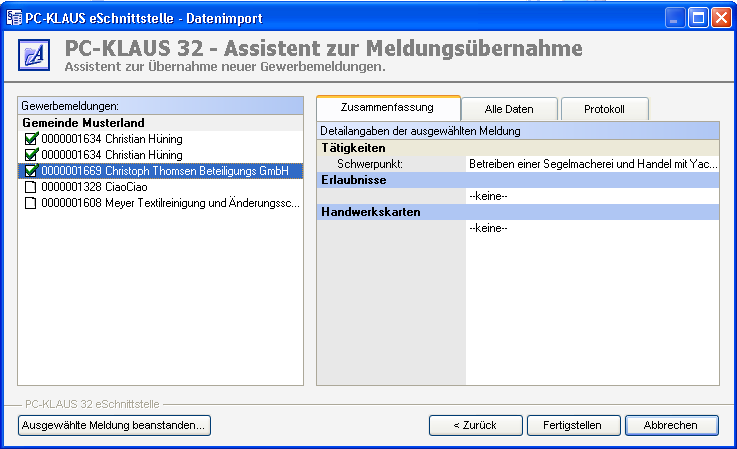This screenshot has height=449, width=737.
Task: Toggle the second Christian Hüning checkbox
Action: (x=31, y=155)
